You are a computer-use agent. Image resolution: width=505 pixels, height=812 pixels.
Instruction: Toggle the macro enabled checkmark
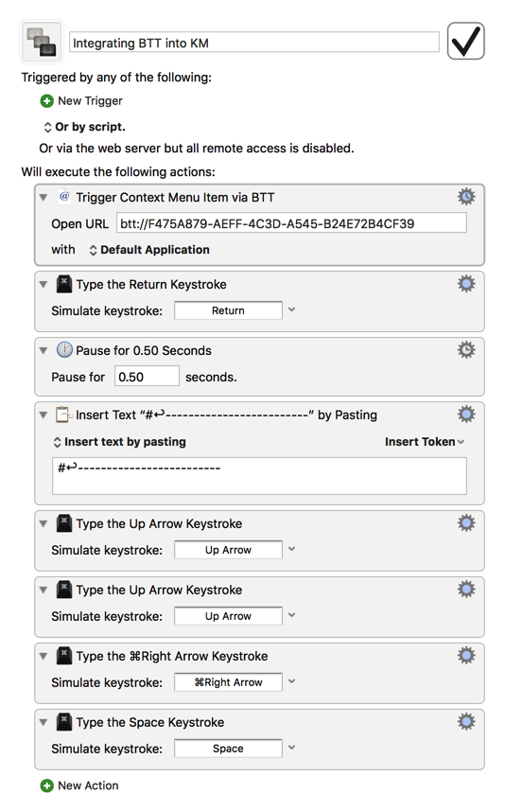pyautogui.click(x=465, y=41)
